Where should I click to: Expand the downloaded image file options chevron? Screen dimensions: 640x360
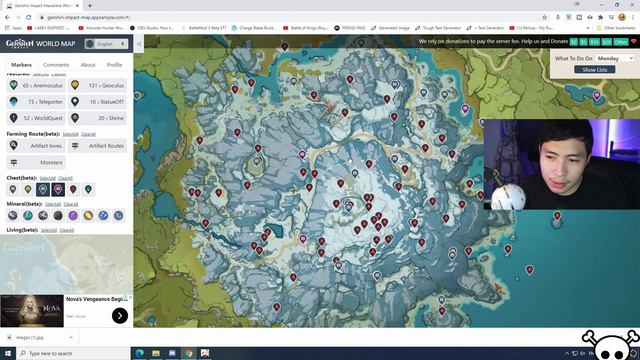point(71,338)
